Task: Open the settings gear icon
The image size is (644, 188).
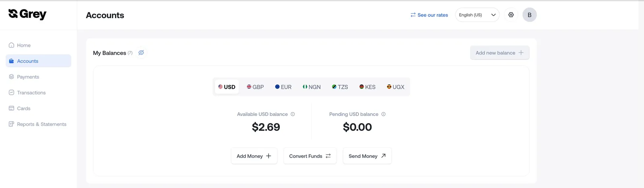Action: [511, 15]
